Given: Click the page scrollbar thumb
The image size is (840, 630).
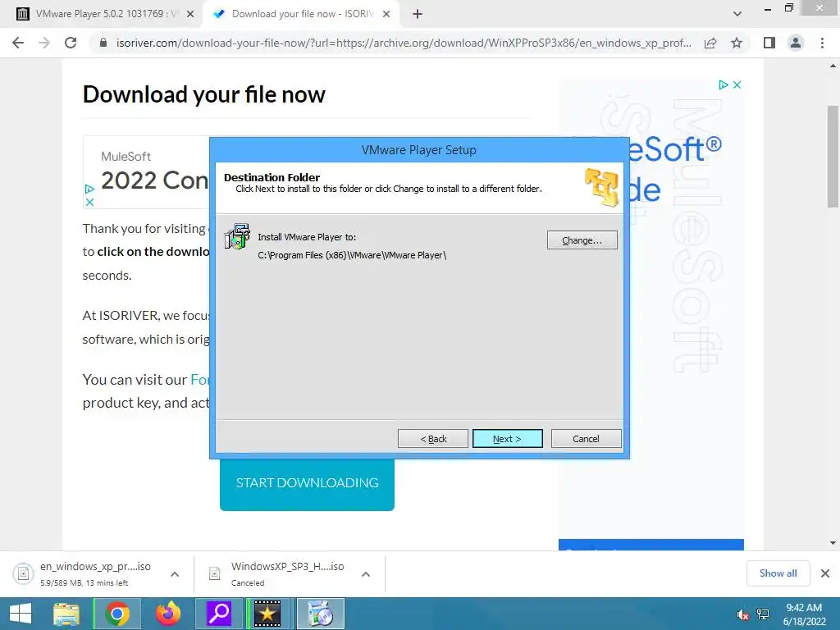Looking at the screenshot, I should tap(833, 157).
